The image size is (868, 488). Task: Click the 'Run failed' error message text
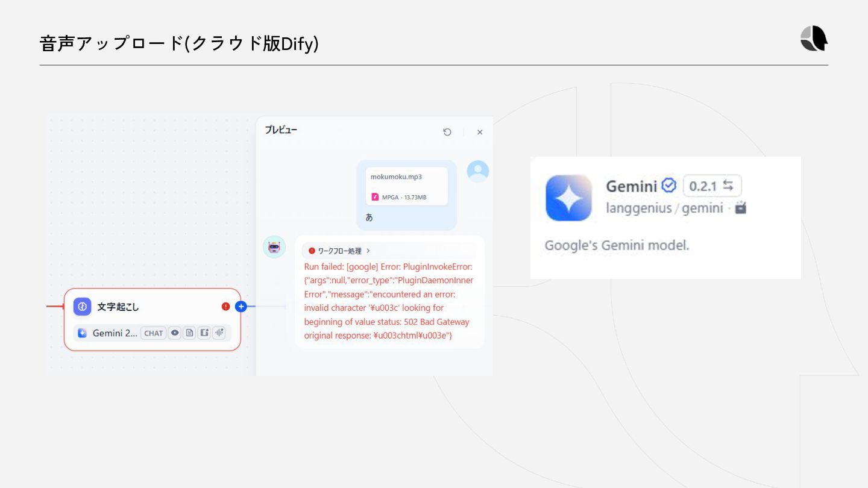tap(389, 301)
